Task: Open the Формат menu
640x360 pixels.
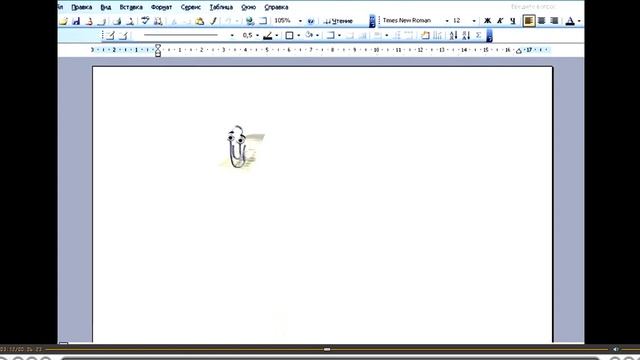Action: [x=161, y=7]
